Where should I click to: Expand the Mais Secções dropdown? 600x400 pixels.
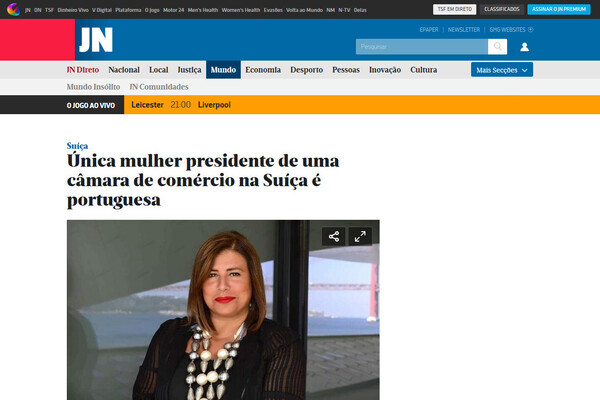click(x=502, y=70)
